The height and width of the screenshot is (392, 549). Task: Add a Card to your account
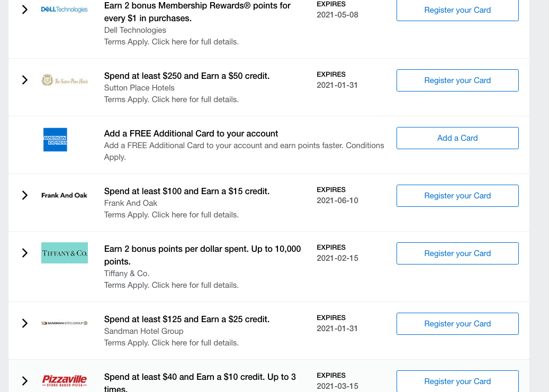coord(457,138)
